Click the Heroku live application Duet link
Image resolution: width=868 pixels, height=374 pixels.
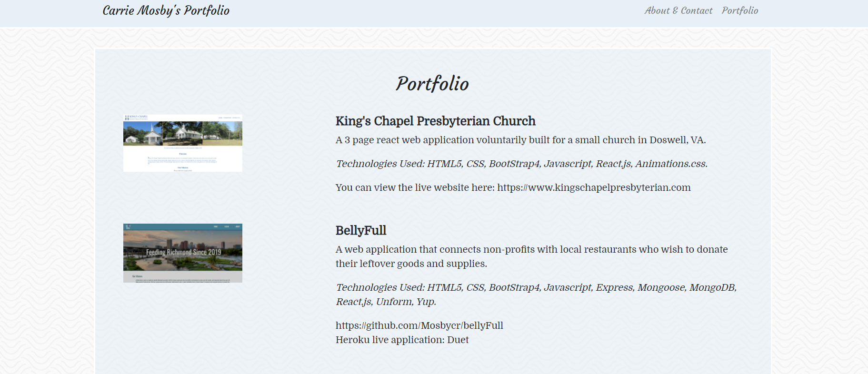pos(458,340)
